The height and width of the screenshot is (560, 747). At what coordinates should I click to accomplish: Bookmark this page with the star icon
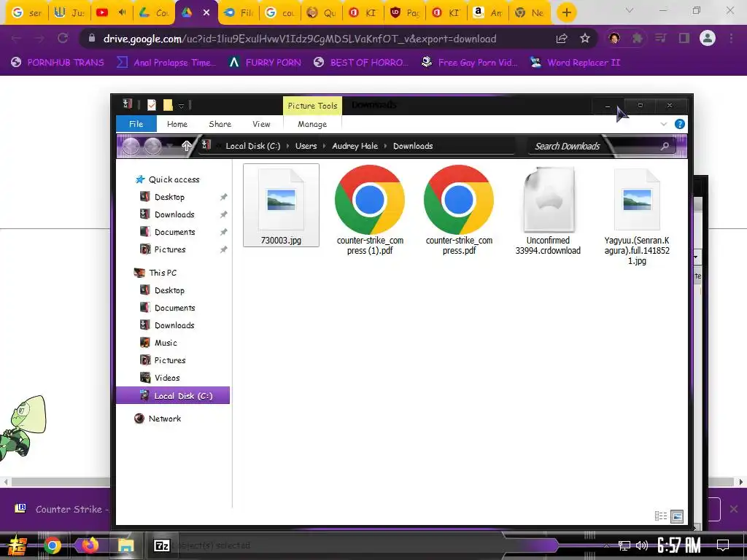click(585, 38)
